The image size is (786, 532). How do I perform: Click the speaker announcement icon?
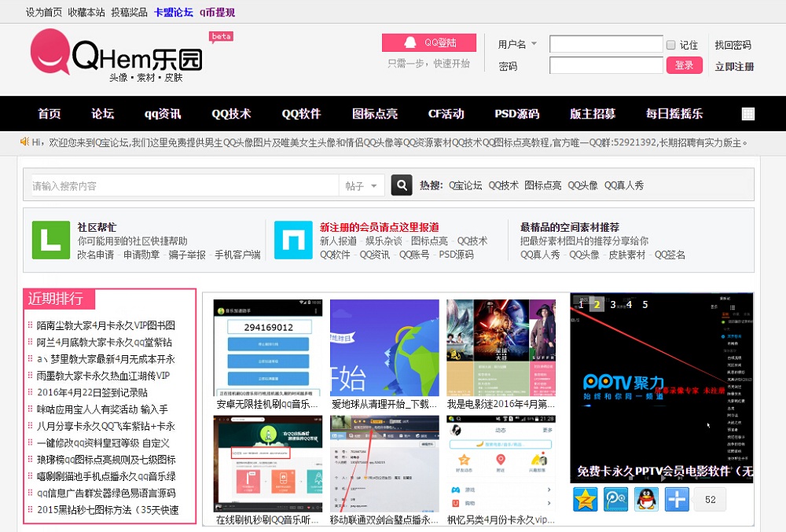coord(24,142)
